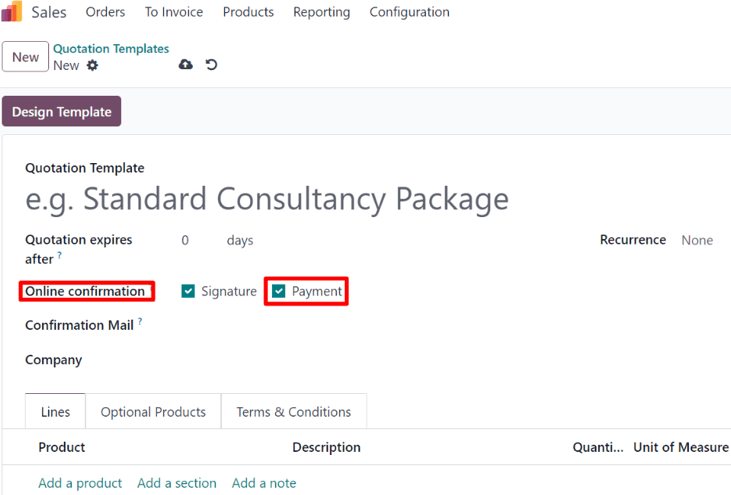
Task: Open the gear actions menu icon
Action: 93,65
